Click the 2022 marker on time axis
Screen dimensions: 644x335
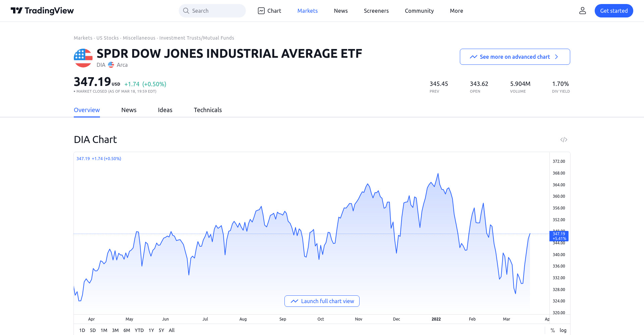click(x=436, y=319)
